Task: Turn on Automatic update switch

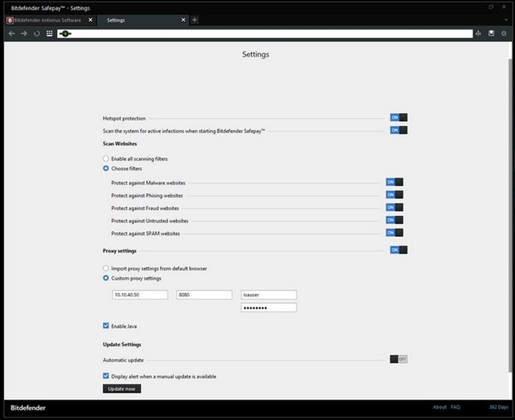Action: [399, 359]
